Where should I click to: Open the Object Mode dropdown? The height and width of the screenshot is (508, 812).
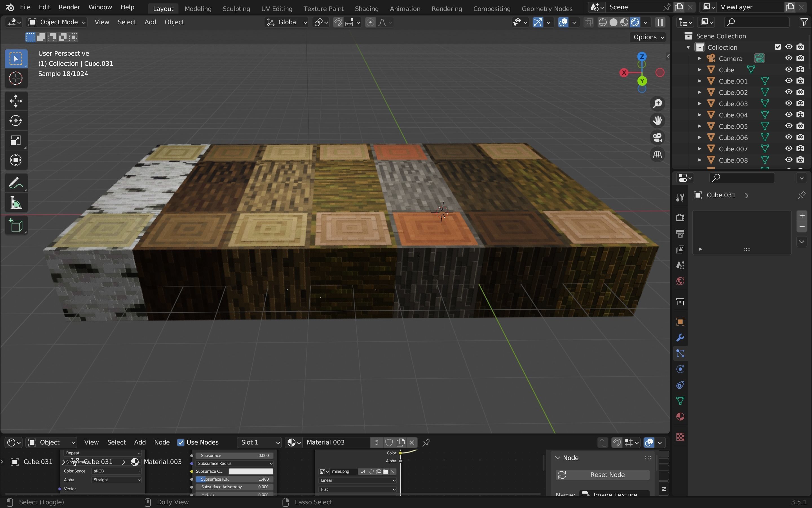[57, 22]
